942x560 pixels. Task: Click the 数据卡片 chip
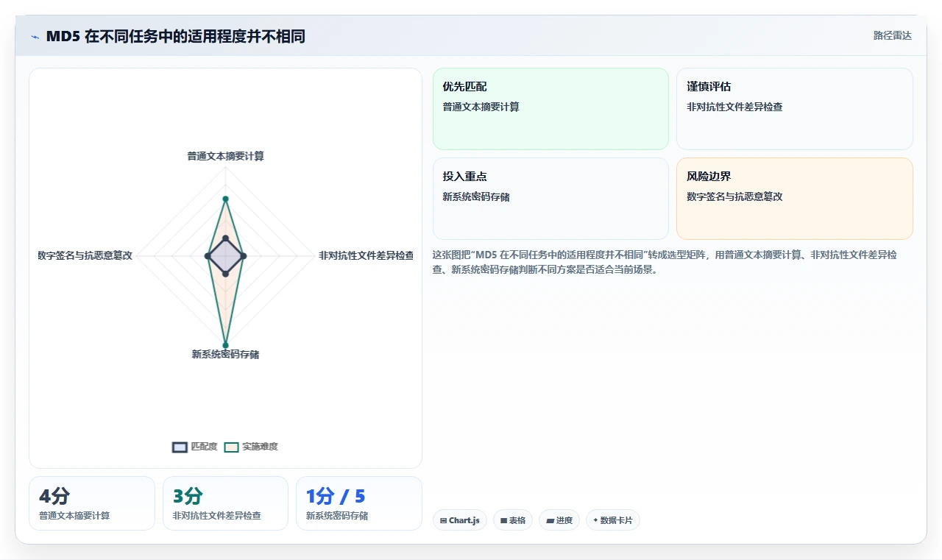click(613, 520)
